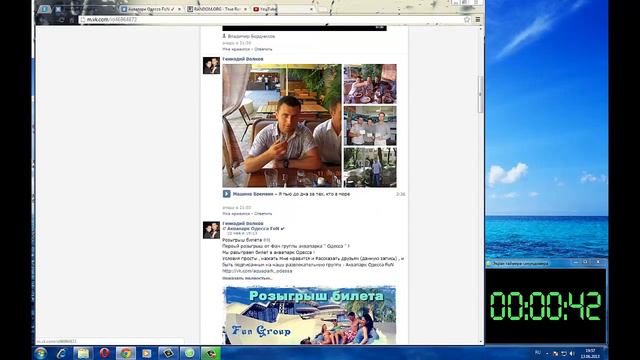Open the media player from the taskbar
Screen dimensions: 640x360
click(x=147, y=353)
